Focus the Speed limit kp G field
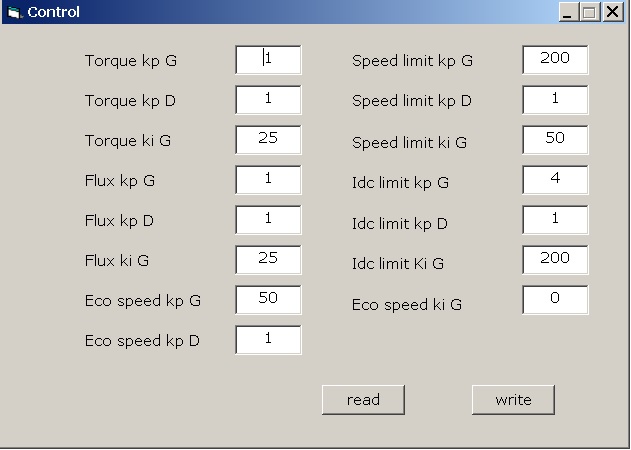Screen dimensions: 631x450 [555, 60]
